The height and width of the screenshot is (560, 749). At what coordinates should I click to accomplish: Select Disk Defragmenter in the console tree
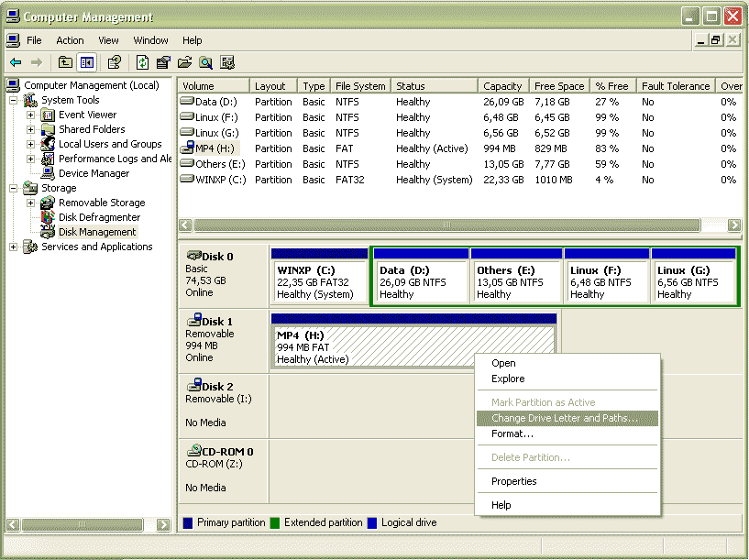pyautogui.click(x=99, y=217)
